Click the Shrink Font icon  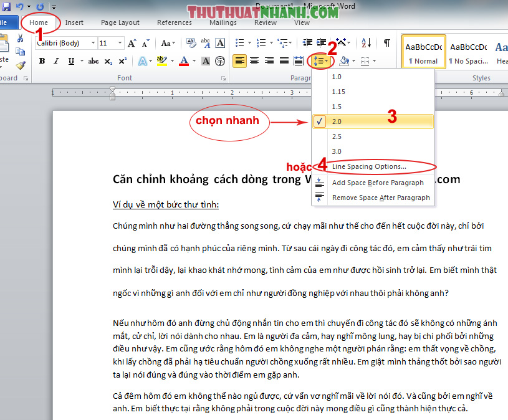(145, 43)
